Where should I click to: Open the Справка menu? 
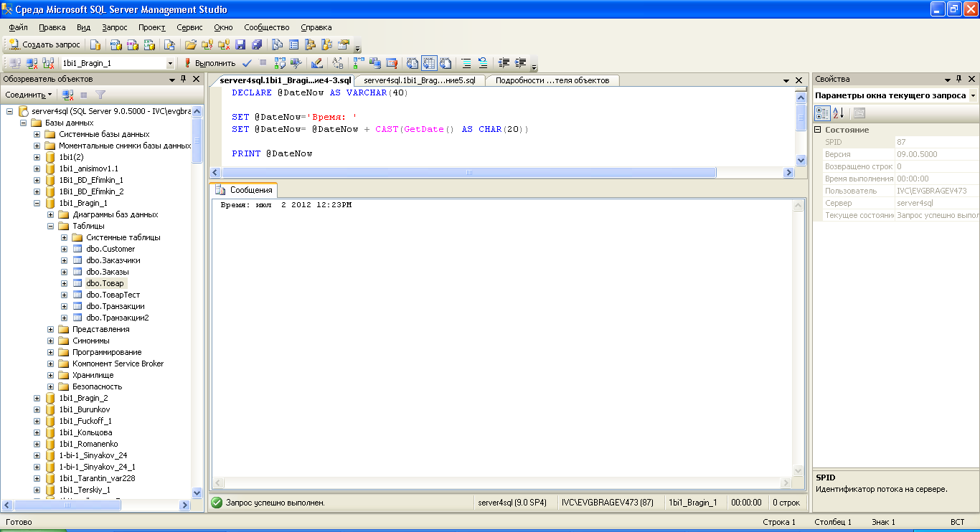(316, 27)
